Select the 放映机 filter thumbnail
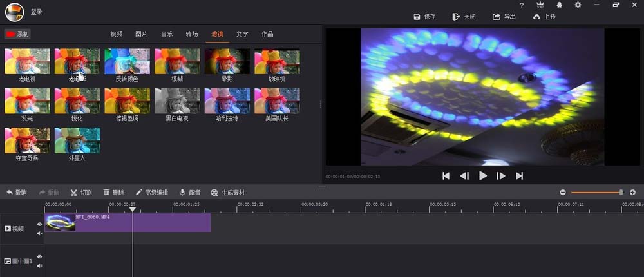This screenshot has width=644, height=277. tap(277, 61)
